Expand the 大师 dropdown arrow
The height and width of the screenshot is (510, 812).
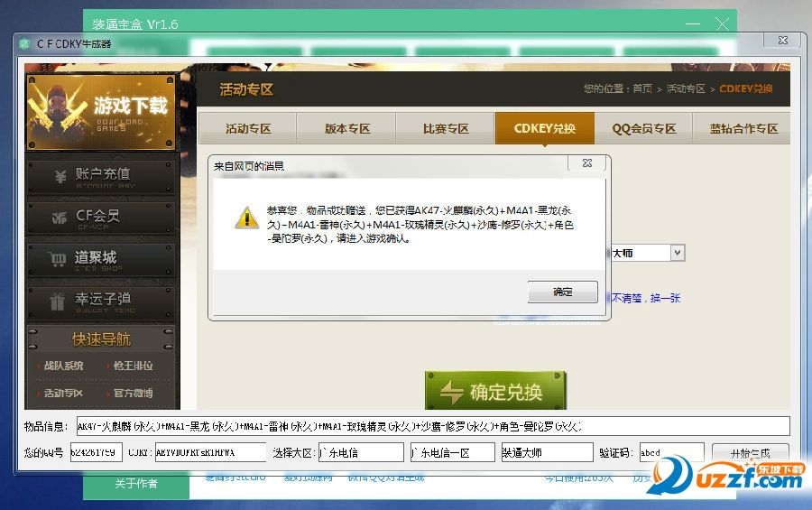[678, 253]
